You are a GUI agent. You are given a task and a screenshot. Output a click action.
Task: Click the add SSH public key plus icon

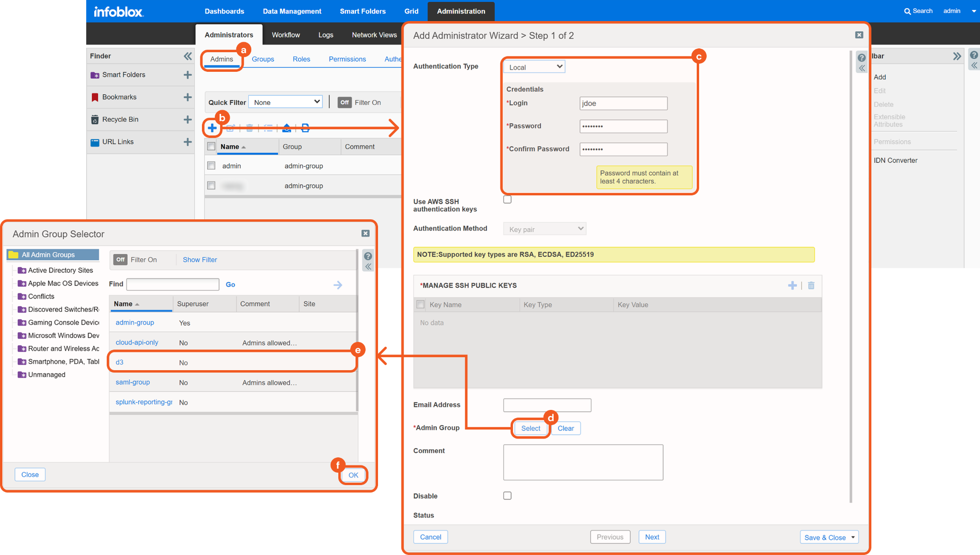pos(792,285)
